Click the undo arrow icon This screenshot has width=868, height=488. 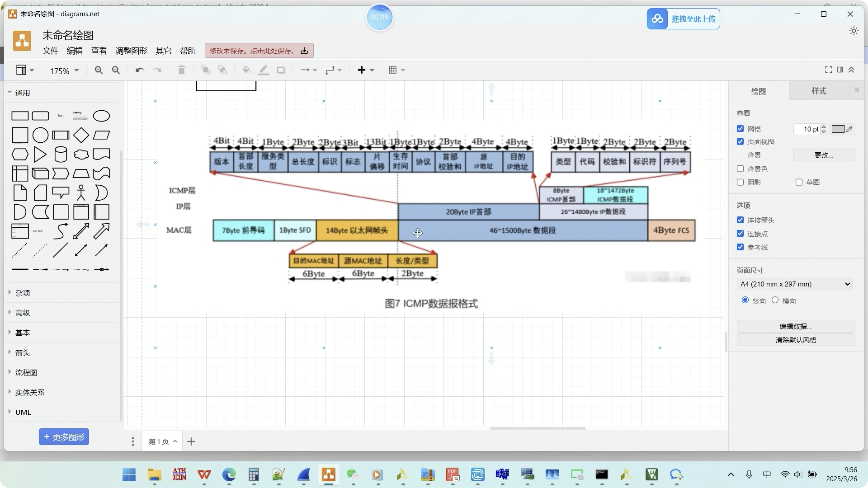coord(140,70)
